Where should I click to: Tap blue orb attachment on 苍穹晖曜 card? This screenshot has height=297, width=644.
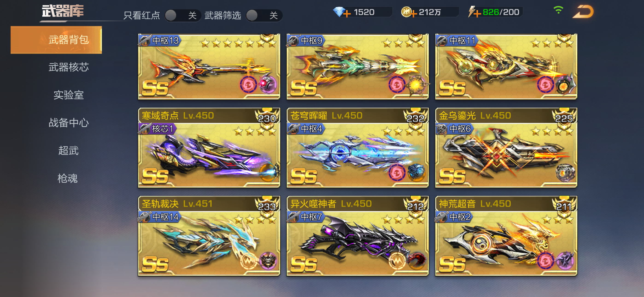416,172
